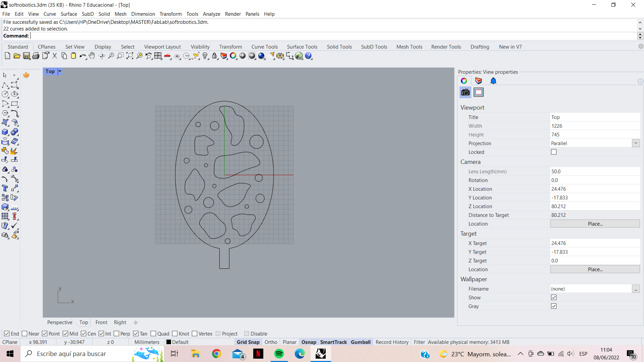
Task: Open Options with the gear icon
Action: (280, 56)
